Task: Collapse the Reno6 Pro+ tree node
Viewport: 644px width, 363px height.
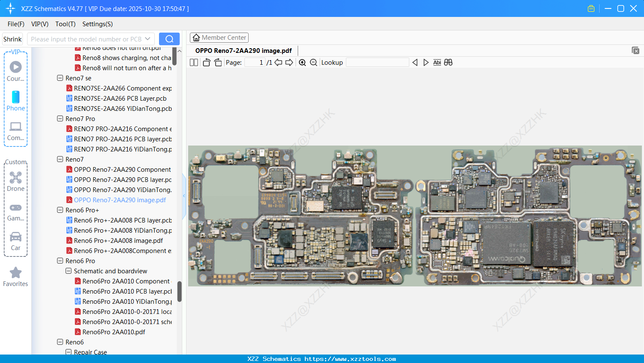Action: 60,210
